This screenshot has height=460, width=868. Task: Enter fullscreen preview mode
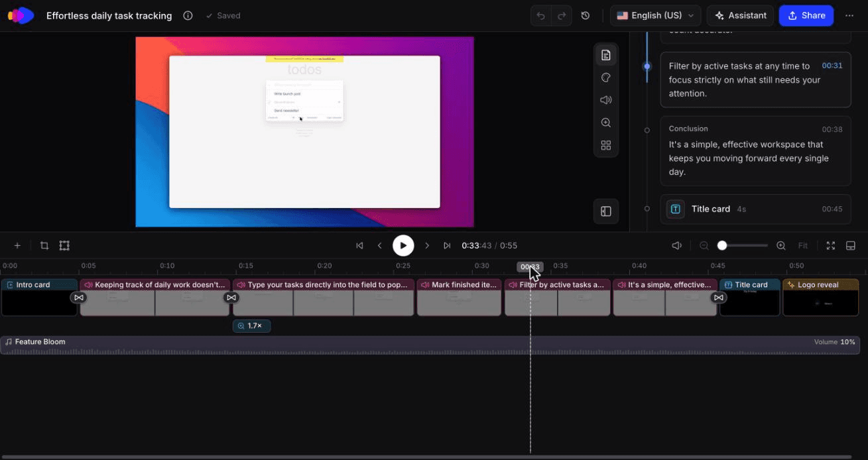coord(830,245)
